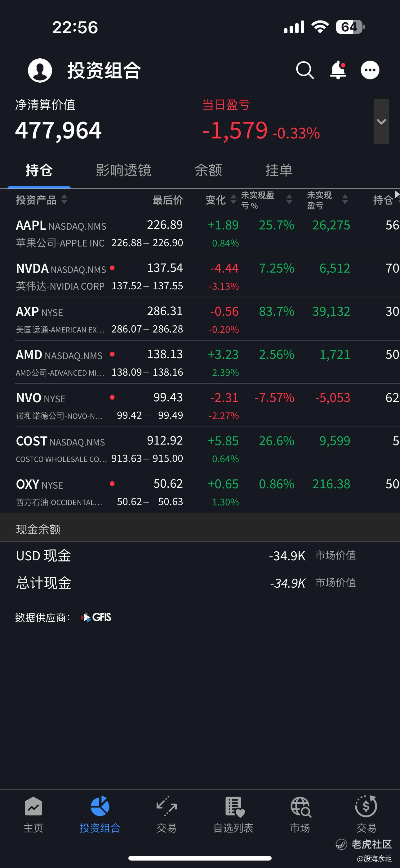
Task: Switch to the 余额 tab
Action: point(208,170)
